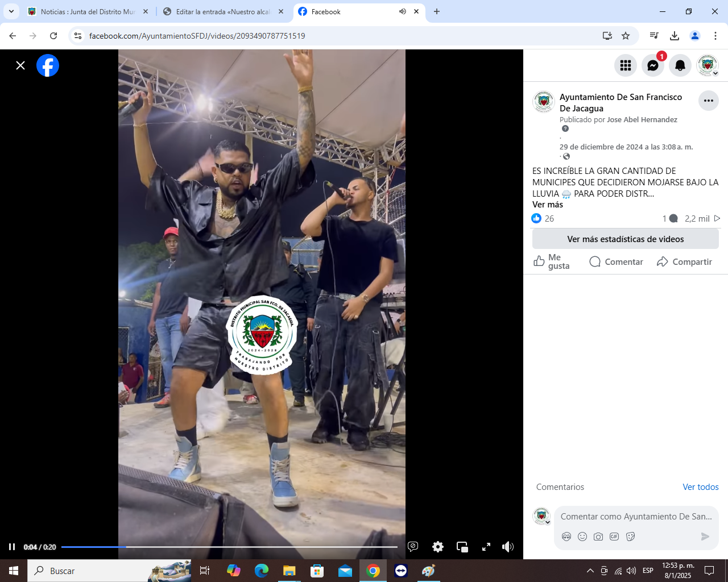This screenshot has height=582, width=728.
Task: Switch to the Noticias Junta del Distrito tab
Action: point(88,11)
